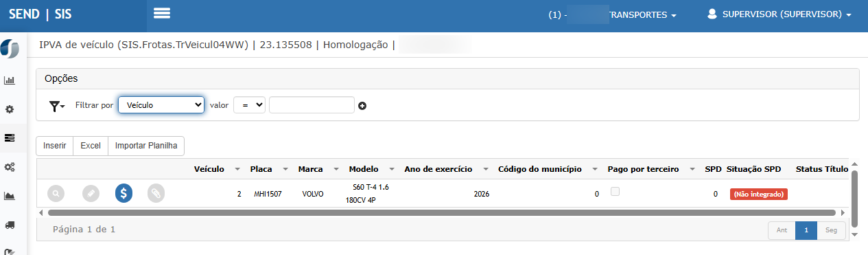Screen dimensions: 868x255
Task: Open the filter funnel options
Action: click(57, 106)
